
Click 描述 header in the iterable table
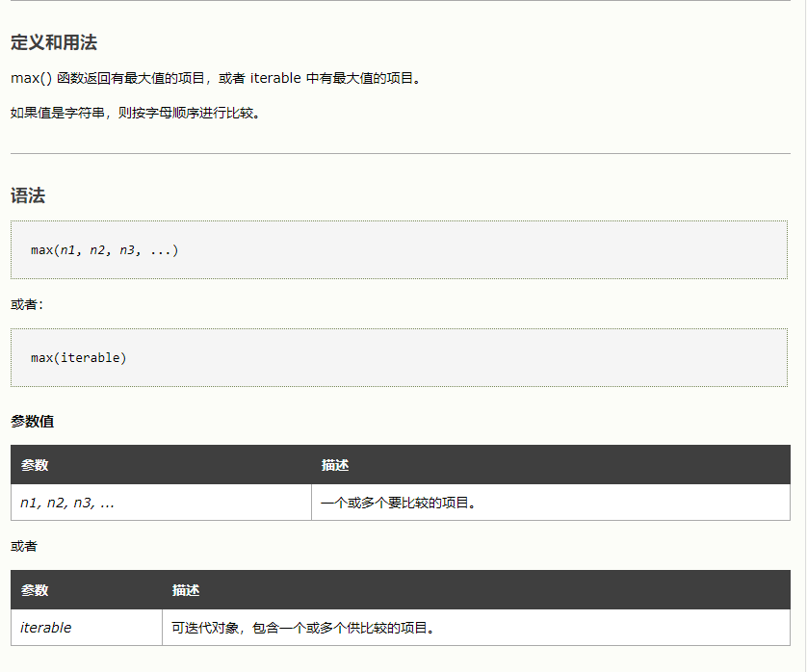186,590
